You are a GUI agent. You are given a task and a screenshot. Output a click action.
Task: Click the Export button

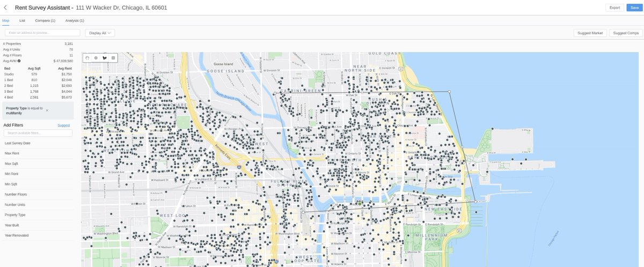[614, 8]
